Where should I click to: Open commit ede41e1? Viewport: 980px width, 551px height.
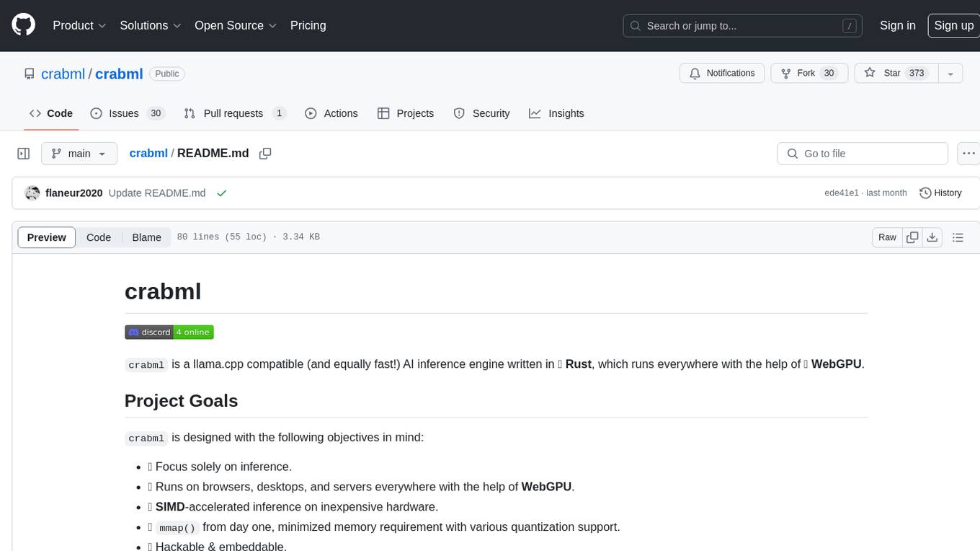tap(842, 193)
